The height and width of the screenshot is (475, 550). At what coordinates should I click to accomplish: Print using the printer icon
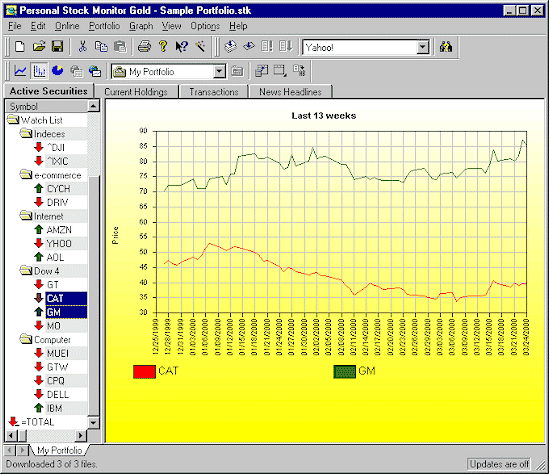[144, 47]
